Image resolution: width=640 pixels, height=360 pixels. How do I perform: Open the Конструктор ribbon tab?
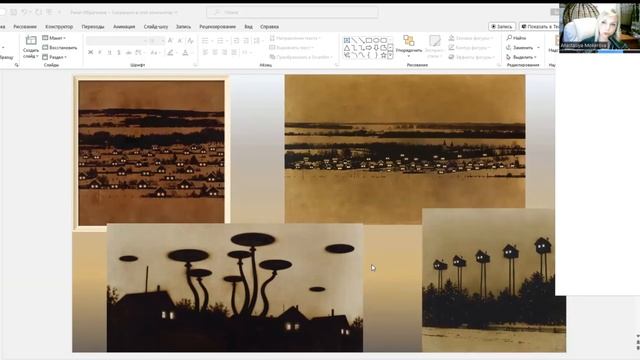(59, 27)
